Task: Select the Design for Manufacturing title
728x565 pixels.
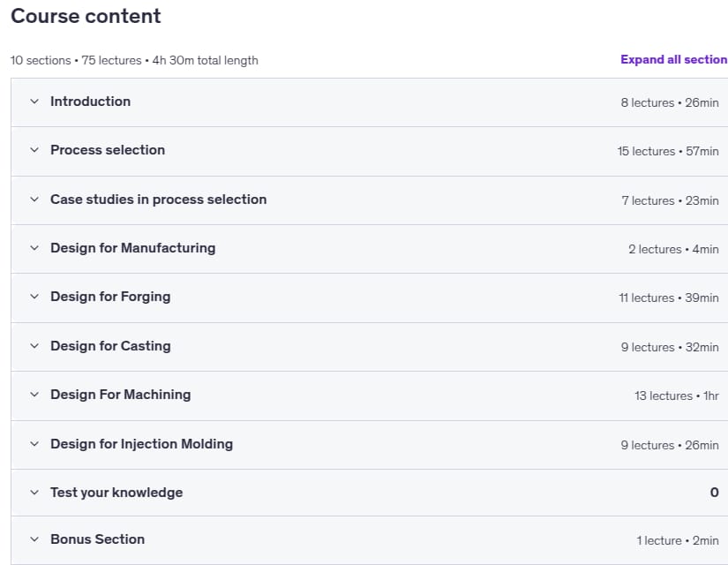Action: (132, 248)
